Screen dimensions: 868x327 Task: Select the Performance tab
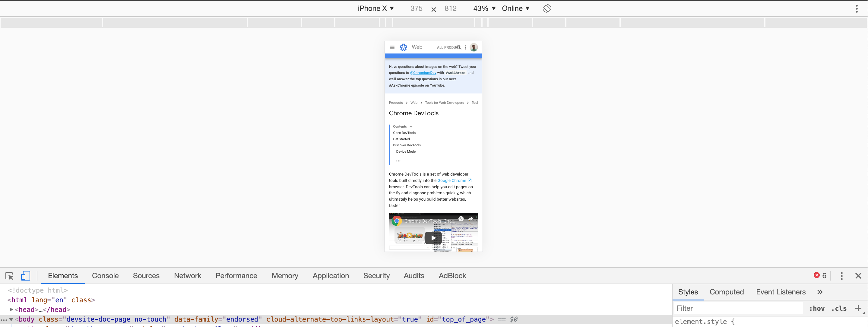click(x=236, y=275)
